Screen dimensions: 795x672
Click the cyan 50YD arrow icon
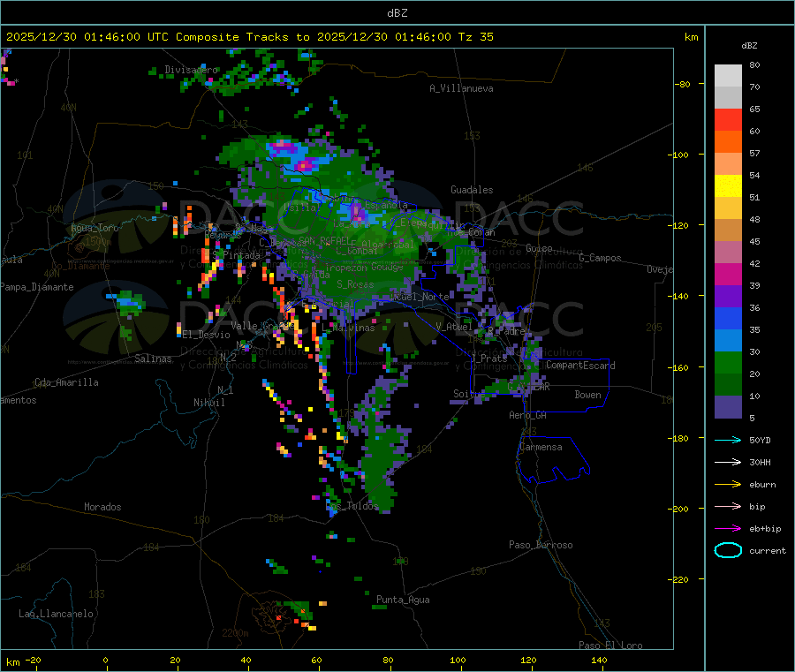(728, 440)
